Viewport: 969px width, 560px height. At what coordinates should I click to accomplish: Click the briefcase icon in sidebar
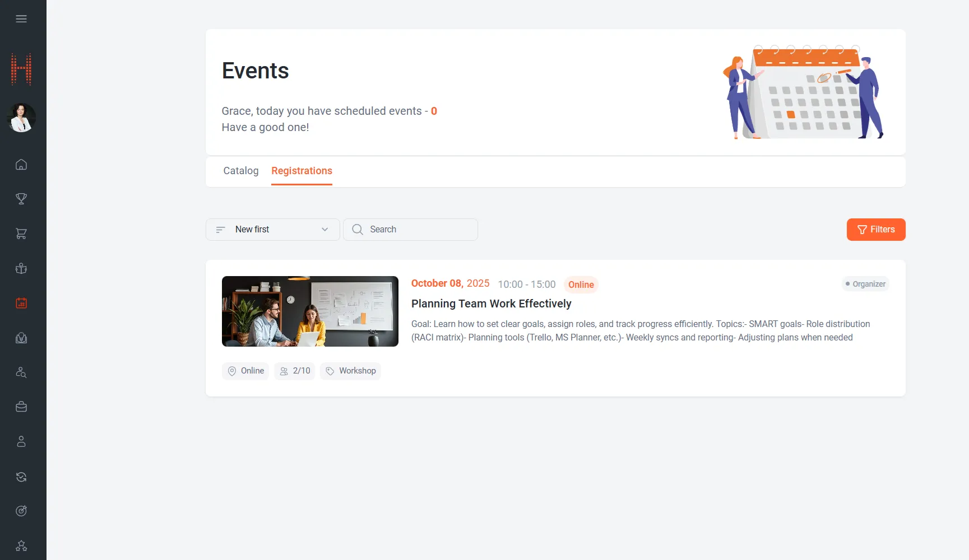point(21,407)
